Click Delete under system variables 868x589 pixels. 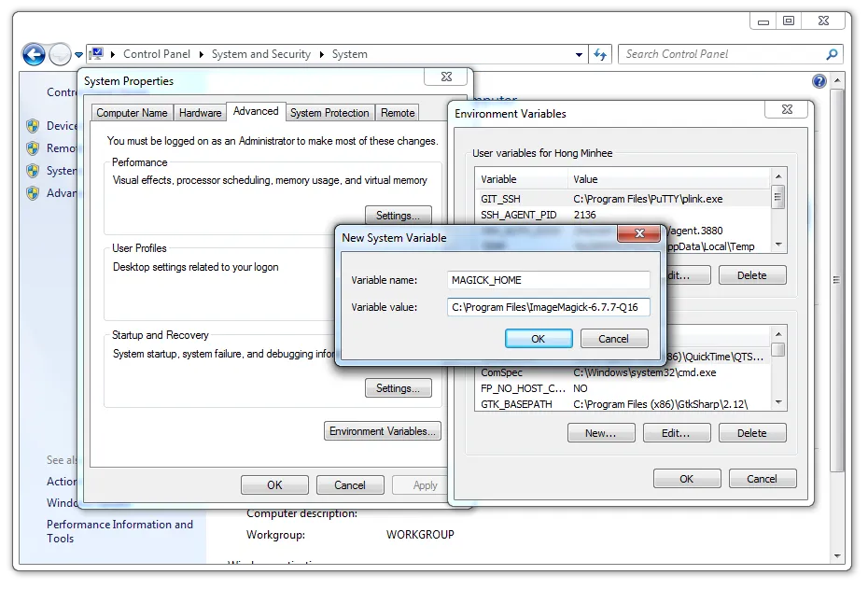(x=752, y=433)
